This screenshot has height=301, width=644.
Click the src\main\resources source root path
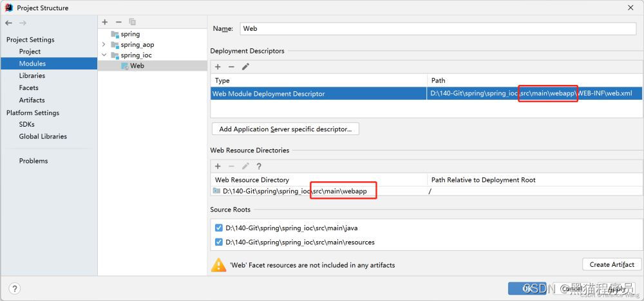pyautogui.click(x=300, y=242)
